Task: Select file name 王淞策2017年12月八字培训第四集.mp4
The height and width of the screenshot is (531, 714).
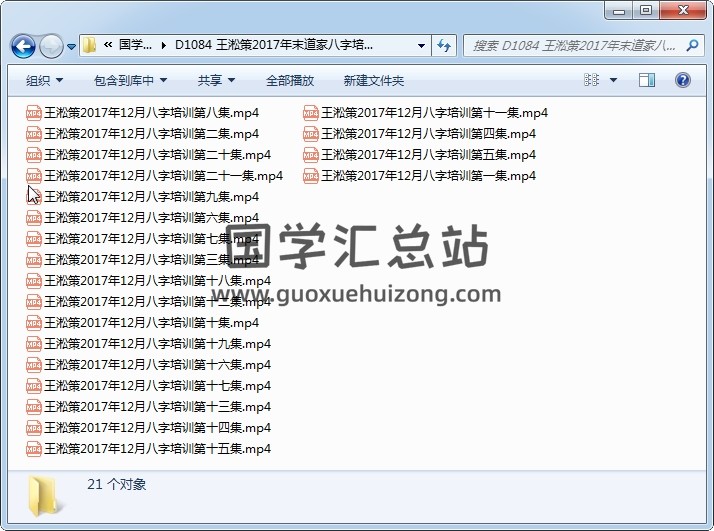Action: 428,133
